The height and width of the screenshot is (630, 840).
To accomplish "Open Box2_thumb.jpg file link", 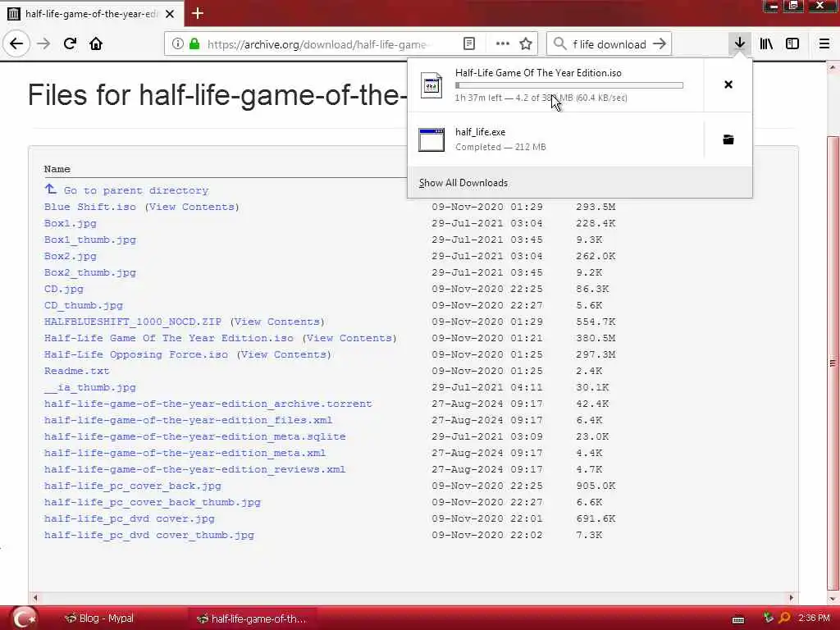I will pos(90,272).
